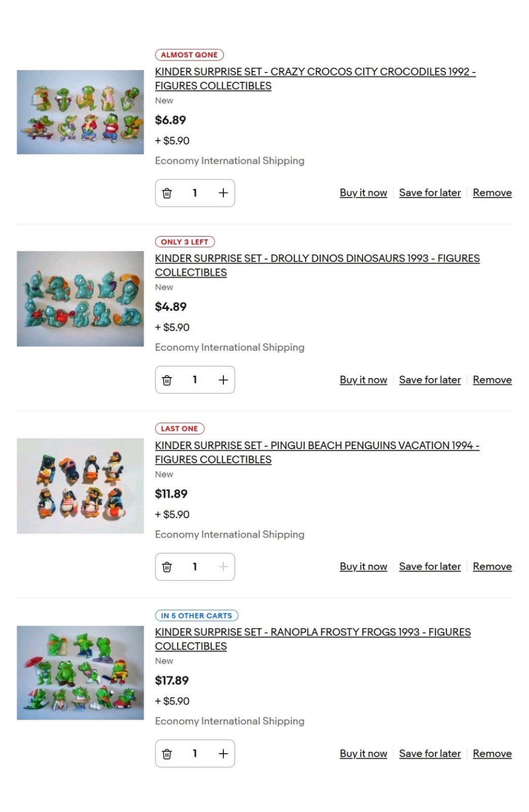View the penguin figures thumbnail image
The image size is (529, 812).
(x=80, y=486)
